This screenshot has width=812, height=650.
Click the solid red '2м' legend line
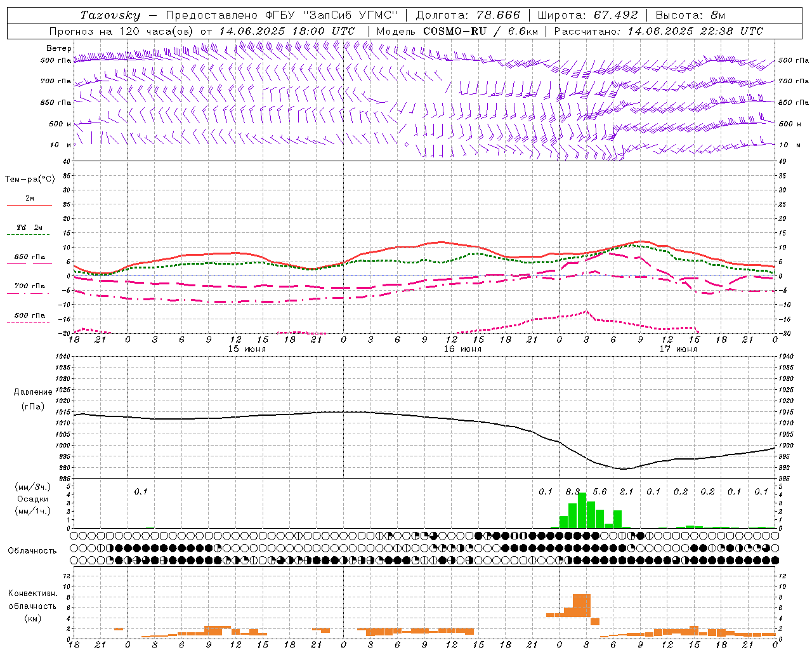click(30, 205)
